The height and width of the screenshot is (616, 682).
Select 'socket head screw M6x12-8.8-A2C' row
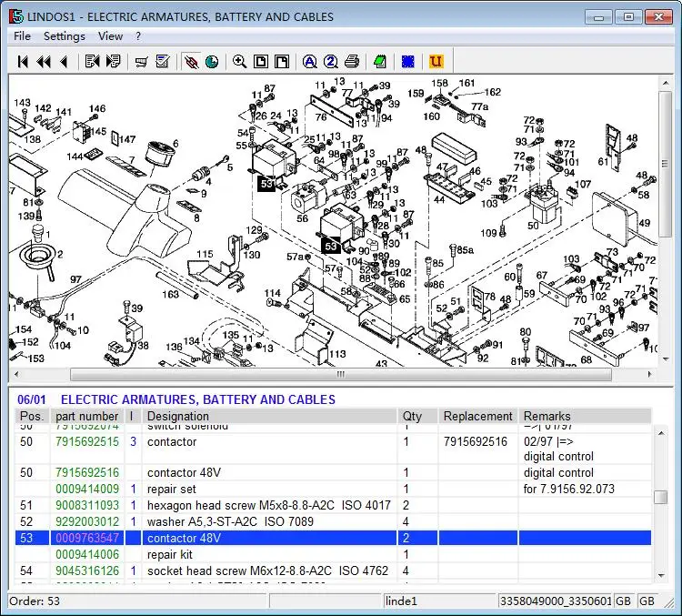tap(333, 571)
